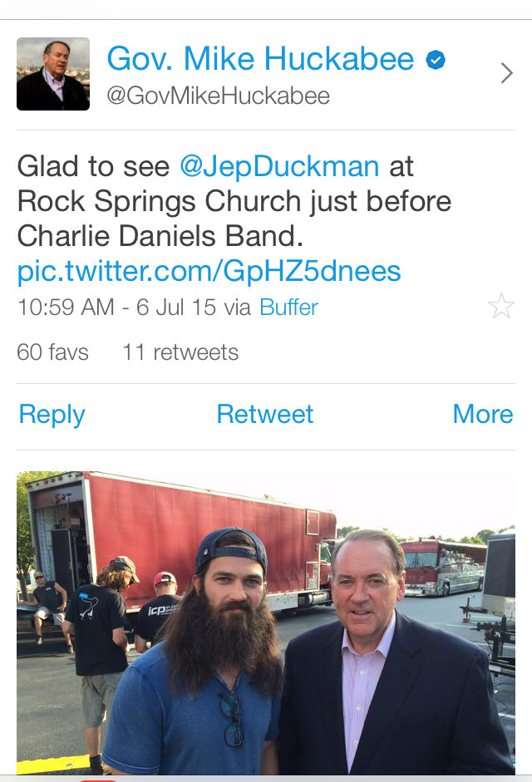The width and height of the screenshot is (532, 782).
Task: Tap Mike Huckabee's profile avatar
Action: tap(53, 74)
